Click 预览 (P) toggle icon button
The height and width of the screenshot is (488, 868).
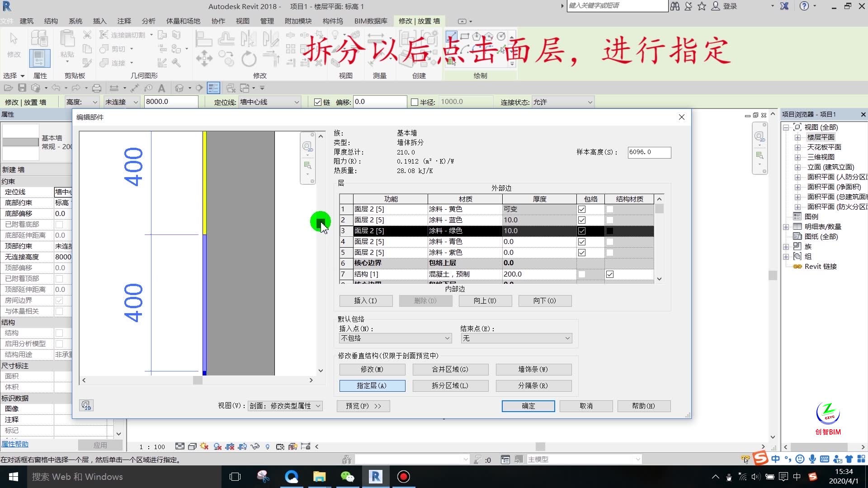363,405
